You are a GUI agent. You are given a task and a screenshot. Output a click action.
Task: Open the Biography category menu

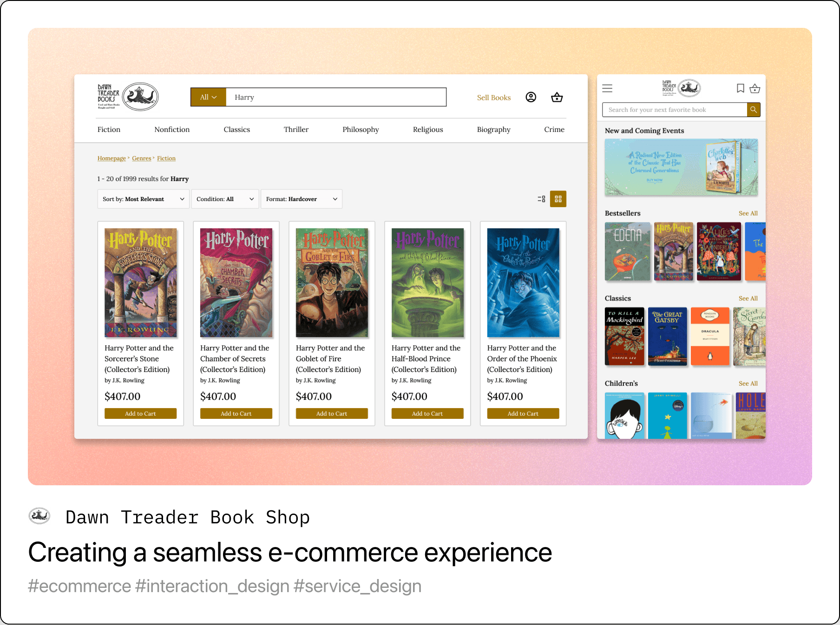493,130
